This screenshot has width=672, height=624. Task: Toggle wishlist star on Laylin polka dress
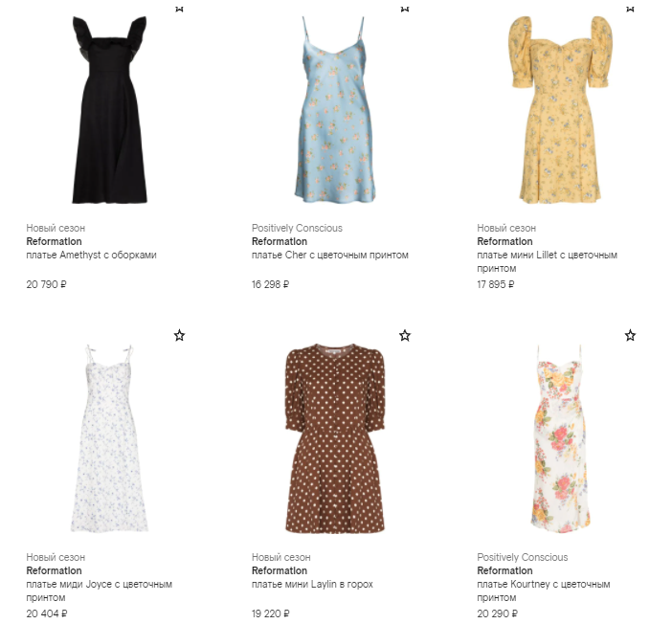pyautogui.click(x=405, y=335)
